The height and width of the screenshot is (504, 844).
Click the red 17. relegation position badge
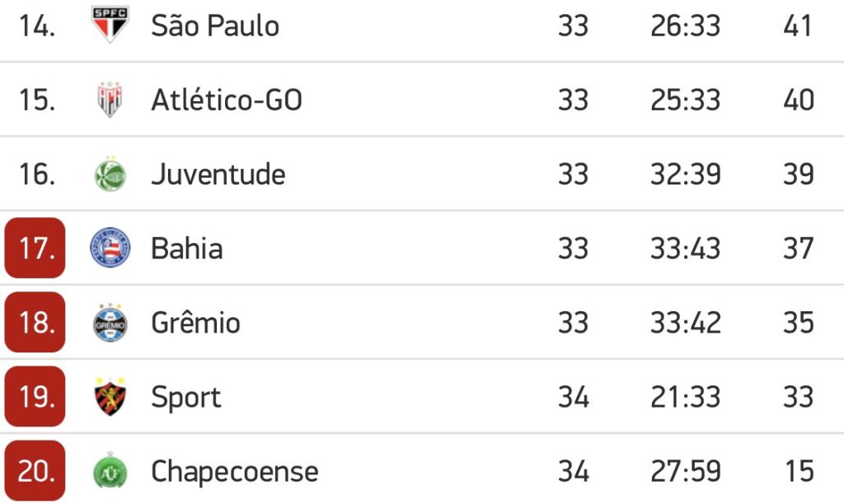click(35, 248)
